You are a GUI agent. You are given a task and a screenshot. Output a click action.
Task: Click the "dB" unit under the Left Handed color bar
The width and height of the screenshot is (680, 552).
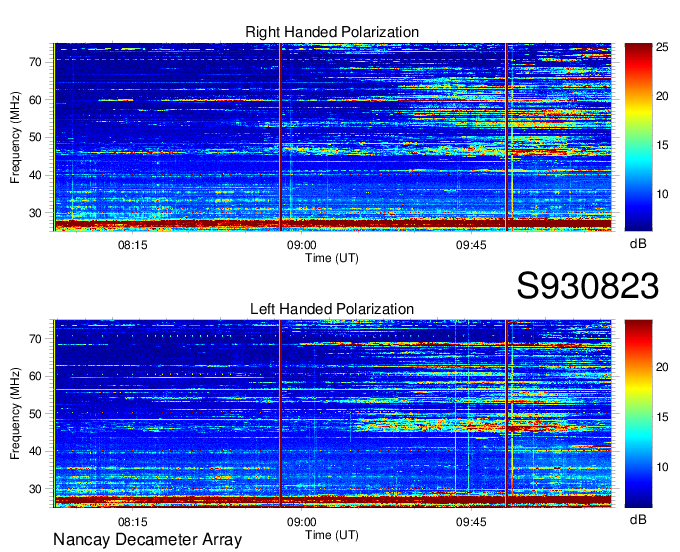[638, 519]
